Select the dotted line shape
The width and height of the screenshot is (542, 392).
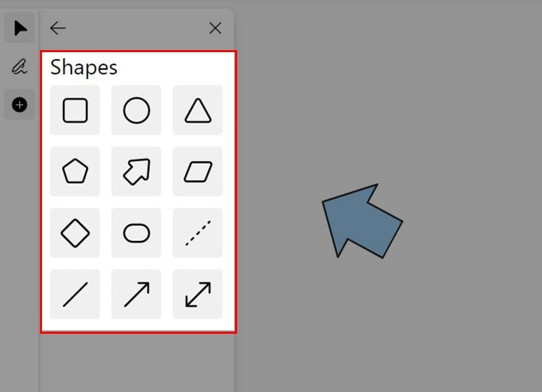pos(198,233)
